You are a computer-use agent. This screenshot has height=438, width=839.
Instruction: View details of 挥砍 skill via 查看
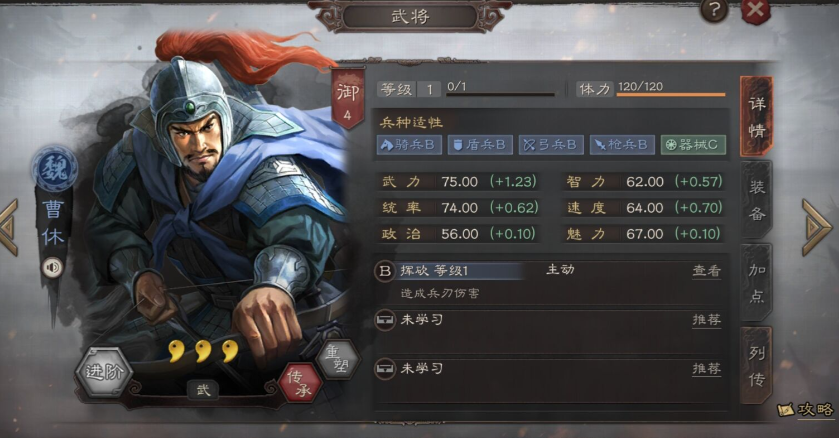tap(706, 271)
